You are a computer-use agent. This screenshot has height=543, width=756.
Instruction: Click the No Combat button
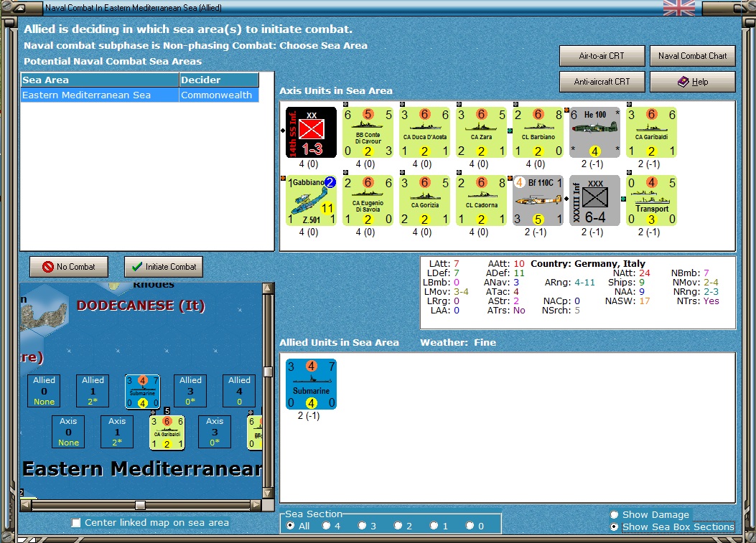pos(69,266)
